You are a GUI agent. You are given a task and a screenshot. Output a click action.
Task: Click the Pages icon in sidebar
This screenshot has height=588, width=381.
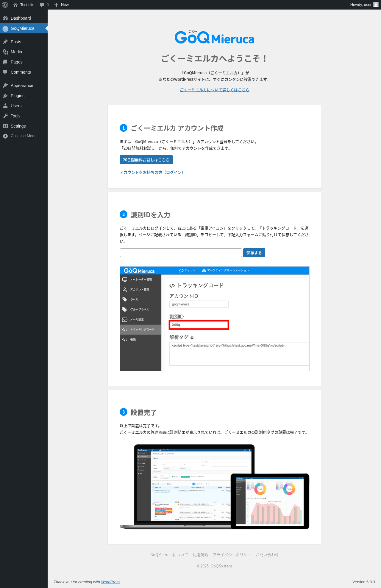5,62
